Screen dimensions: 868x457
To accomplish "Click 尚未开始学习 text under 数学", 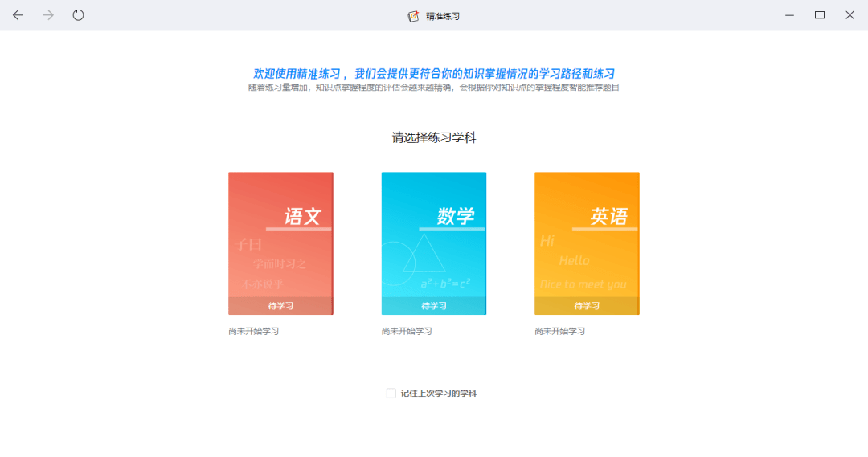I will tap(407, 331).
